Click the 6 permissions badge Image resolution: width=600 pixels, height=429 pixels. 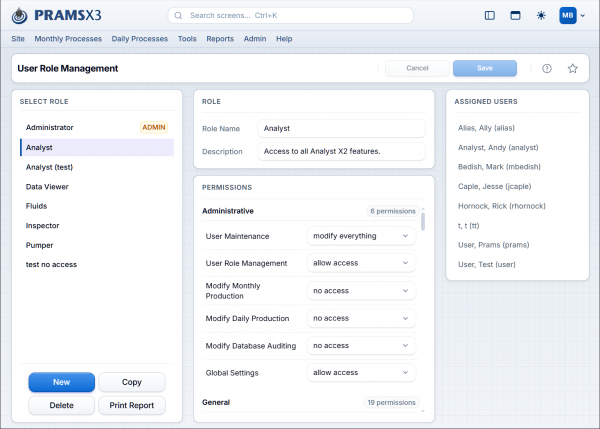coord(393,211)
